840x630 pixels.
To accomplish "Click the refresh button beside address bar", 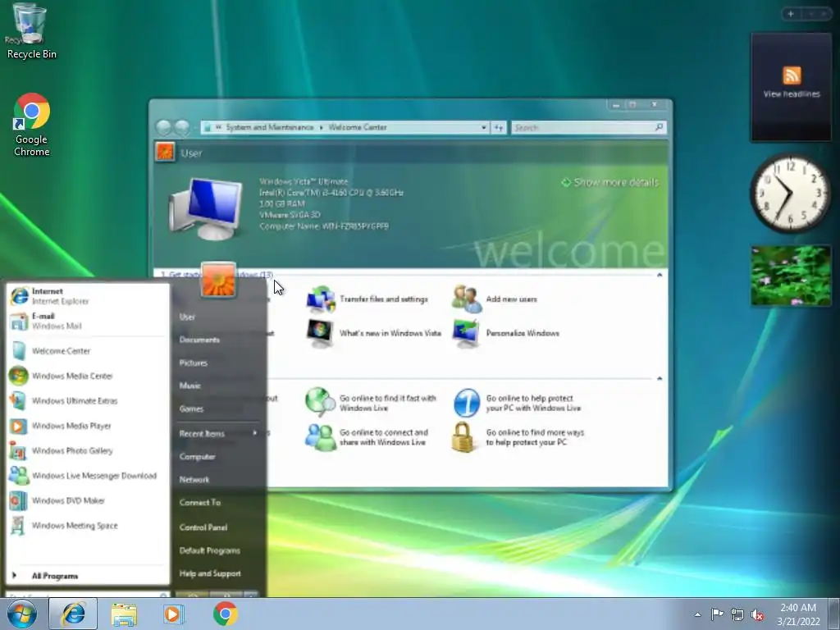I will pos(499,127).
